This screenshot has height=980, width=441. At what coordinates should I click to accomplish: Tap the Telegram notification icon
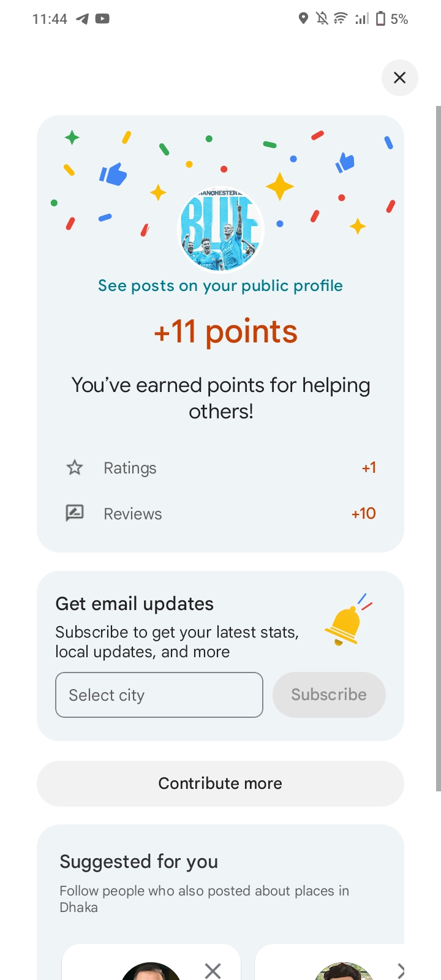pyautogui.click(x=82, y=19)
